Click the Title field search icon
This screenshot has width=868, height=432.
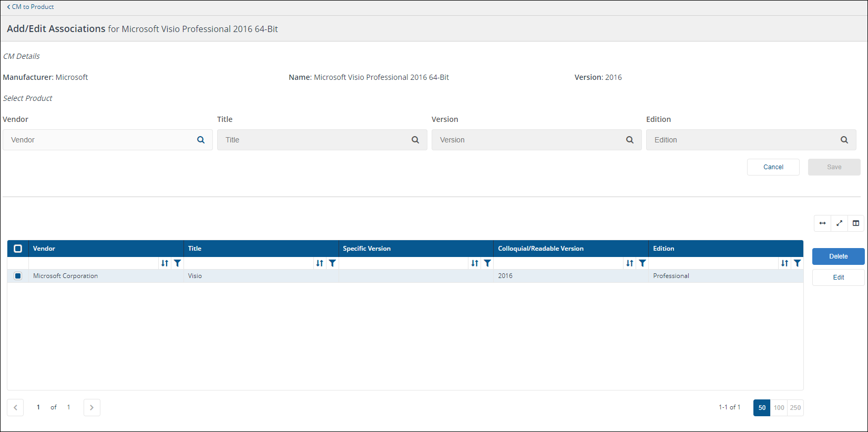point(415,140)
